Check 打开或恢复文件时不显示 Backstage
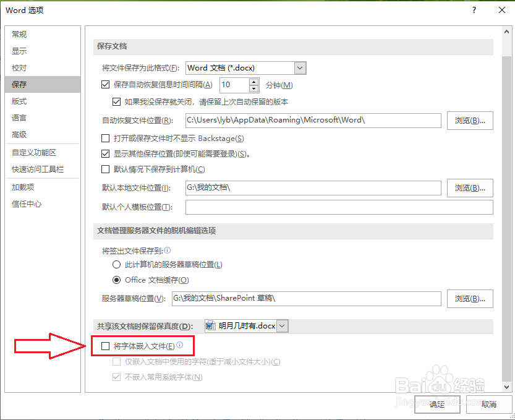515x420 pixels. (106, 138)
